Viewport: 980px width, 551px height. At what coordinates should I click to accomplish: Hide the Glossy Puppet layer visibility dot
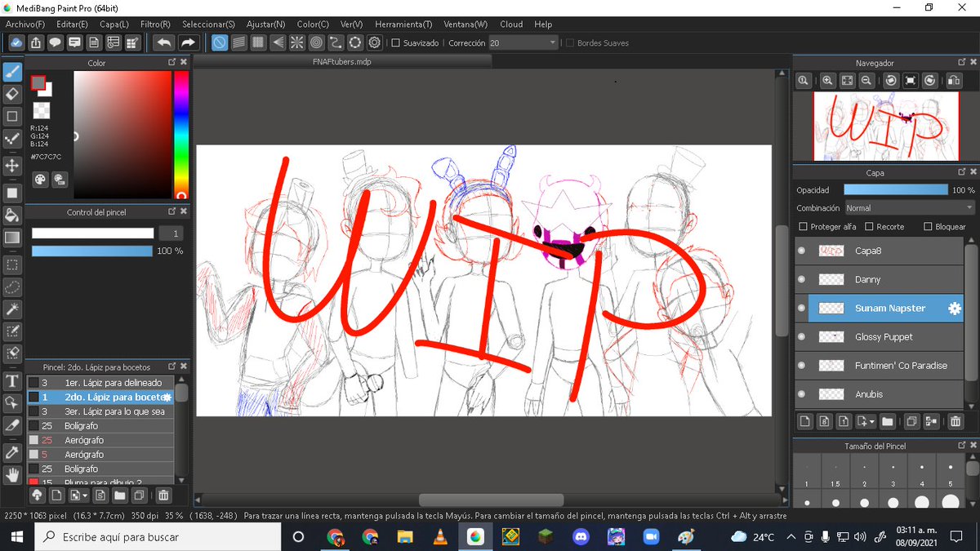pyautogui.click(x=801, y=336)
